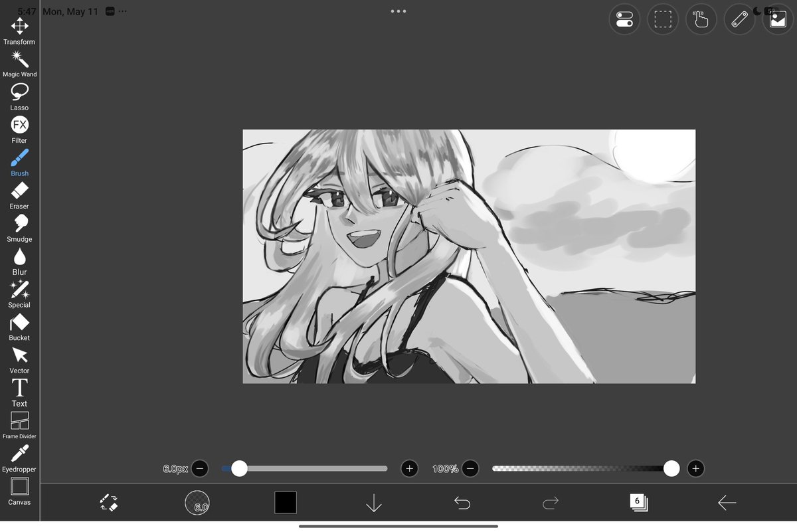
Task: Open the three-dot multitasking menu
Action: (398, 11)
